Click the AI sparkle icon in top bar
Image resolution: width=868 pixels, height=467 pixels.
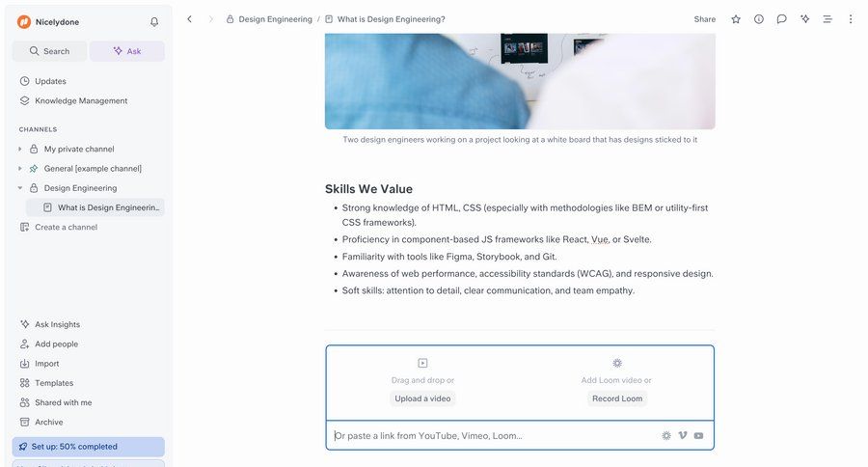point(805,19)
